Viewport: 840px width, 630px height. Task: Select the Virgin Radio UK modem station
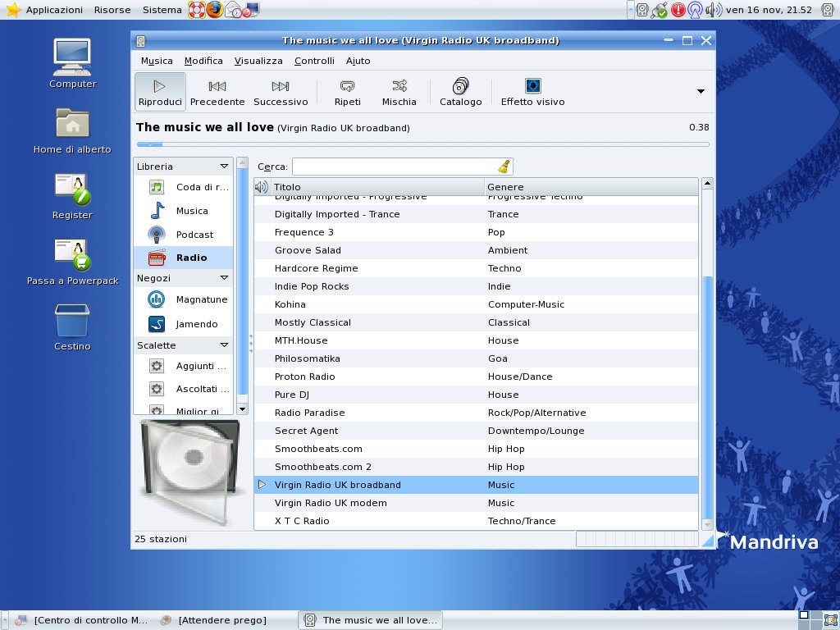[477, 503]
